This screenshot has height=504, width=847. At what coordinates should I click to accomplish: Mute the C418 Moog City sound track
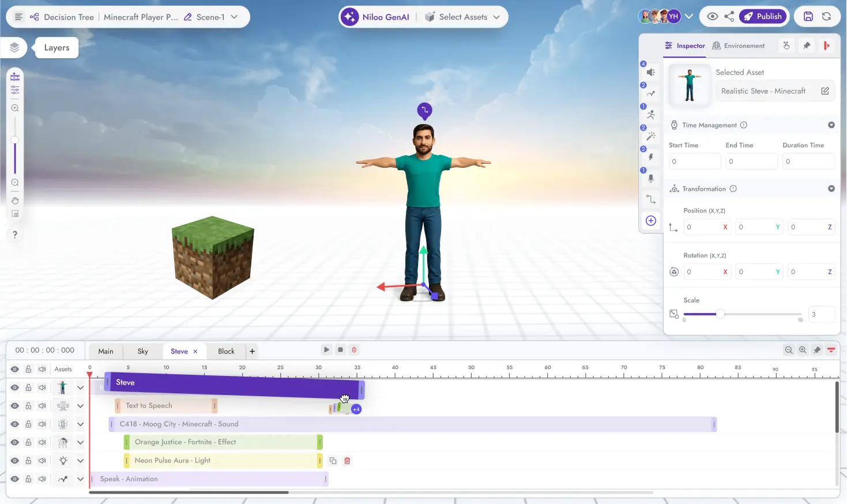(x=42, y=424)
